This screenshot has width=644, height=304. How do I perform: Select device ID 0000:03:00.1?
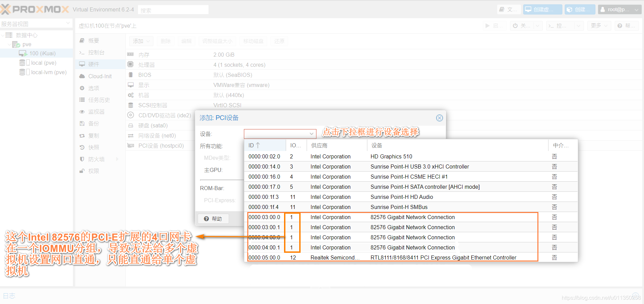264,227
